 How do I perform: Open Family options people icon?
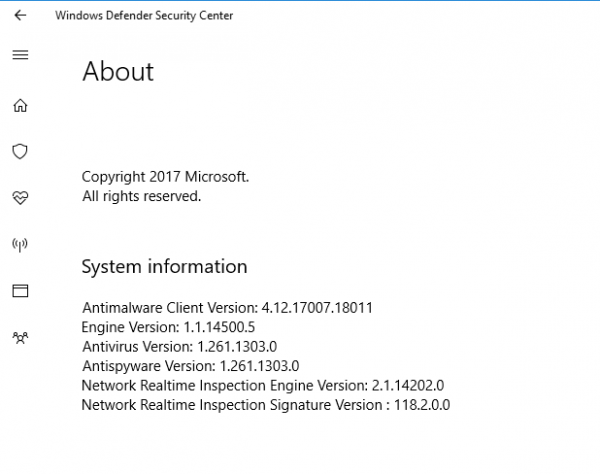pyautogui.click(x=20, y=338)
